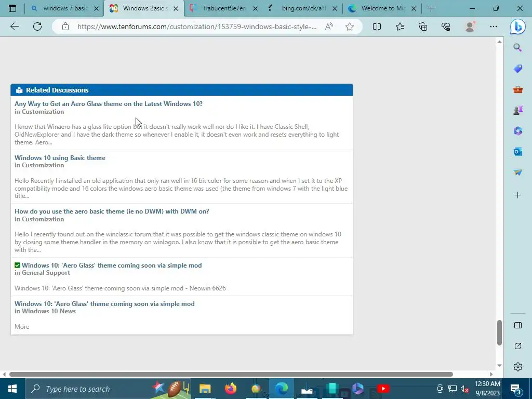The image size is (532, 399).
Task: Open the notification center with 3 alerts
Action: (x=515, y=389)
